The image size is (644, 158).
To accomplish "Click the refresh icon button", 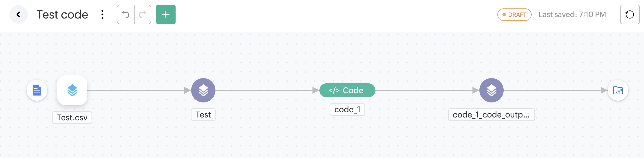I will coord(630,14).
